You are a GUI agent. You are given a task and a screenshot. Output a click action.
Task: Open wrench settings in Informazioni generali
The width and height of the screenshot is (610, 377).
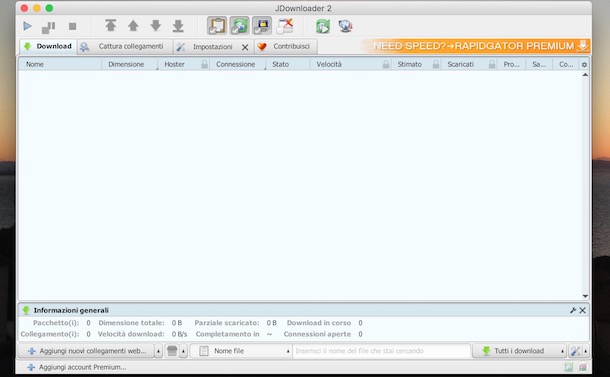click(x=573, y=310)
